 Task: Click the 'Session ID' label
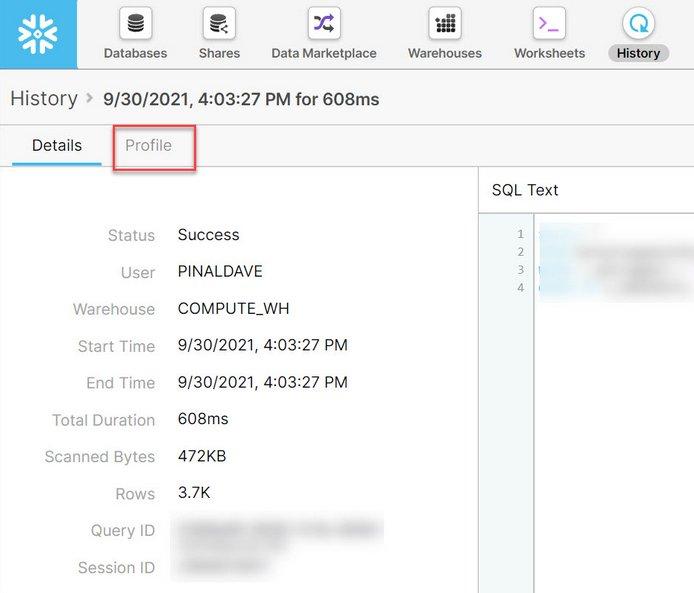[116, 568]
